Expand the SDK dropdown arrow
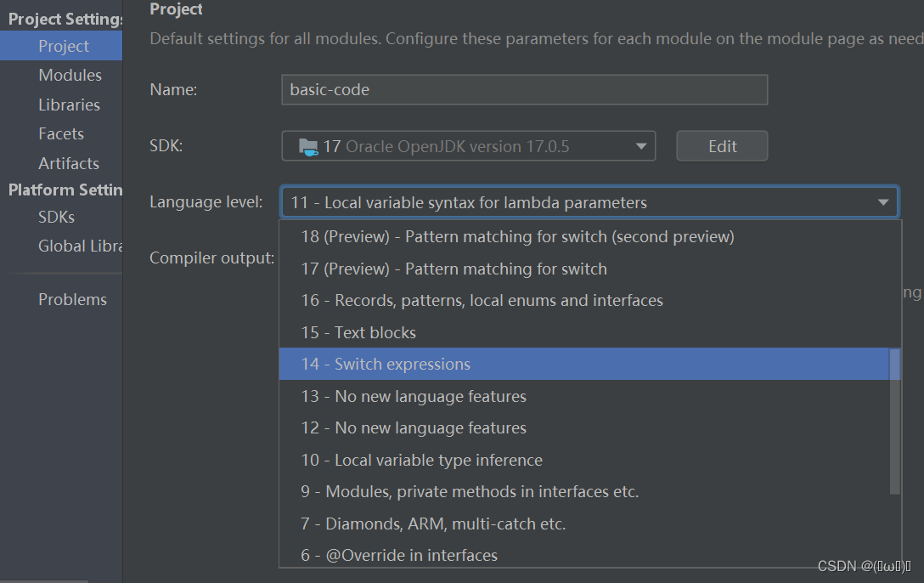924x583 pixels. tap(641, 146)
